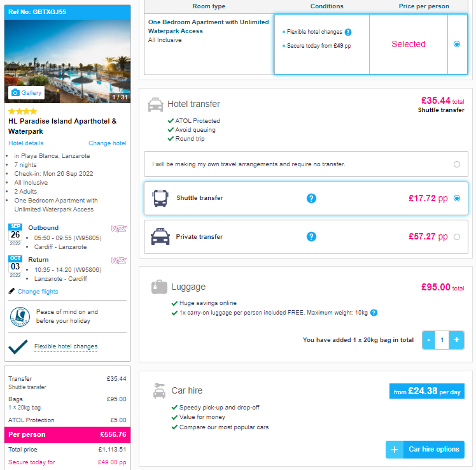476x470 pixels.
Task: Click the checkmark icon beside Flexible hotel changes
Action: [18, 346]
